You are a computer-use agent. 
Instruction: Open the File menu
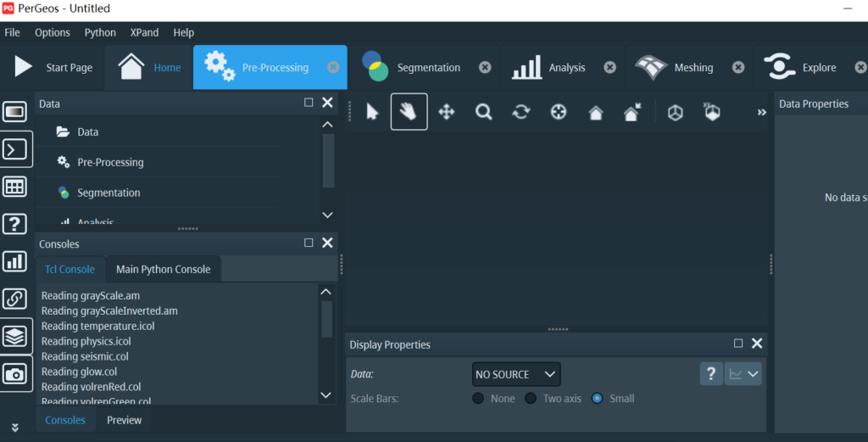point(12,33)
